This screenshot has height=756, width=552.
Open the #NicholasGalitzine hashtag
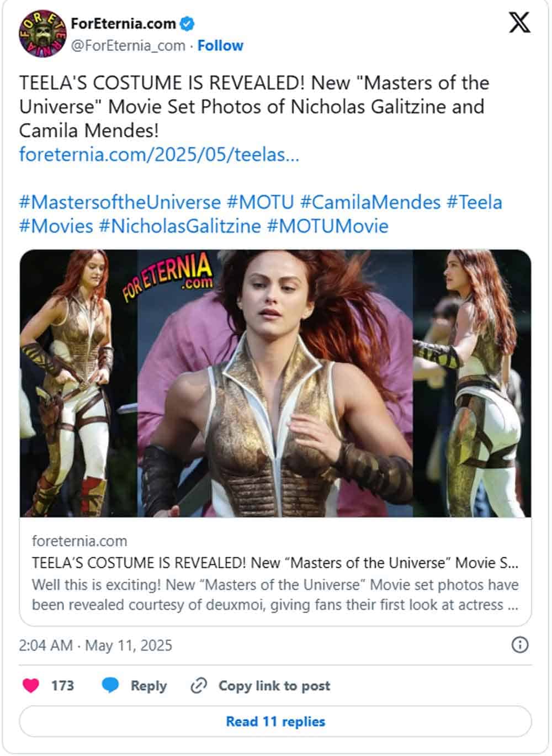(x=179, y=226)
